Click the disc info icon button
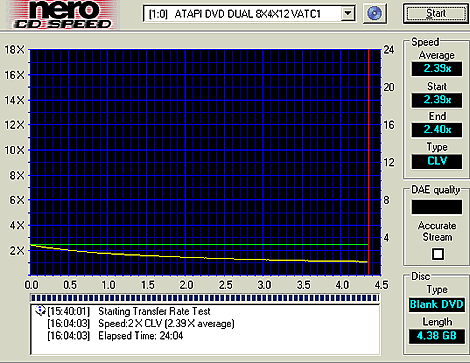The height and width of the screenshot is (363, 470). 375,14
